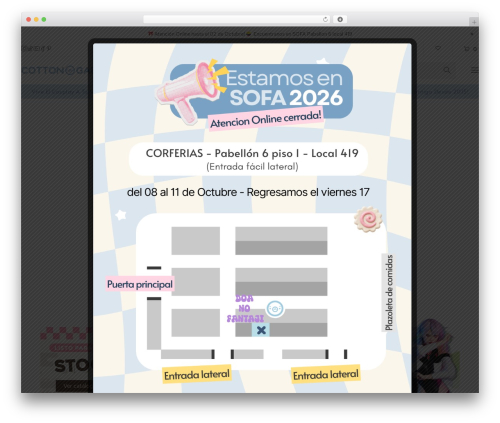The image size is (500, 423).
Task: Click the round logo badge on the map
Action: point(275,309)
